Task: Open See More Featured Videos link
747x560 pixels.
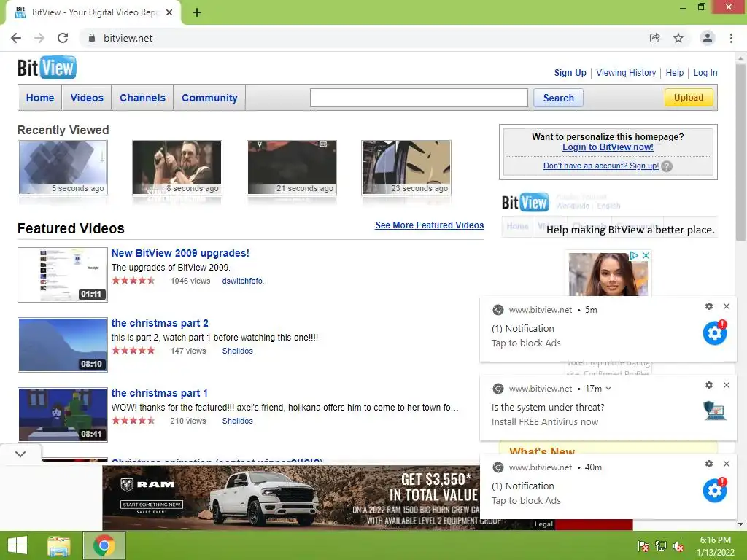Action: click(429, 225)
